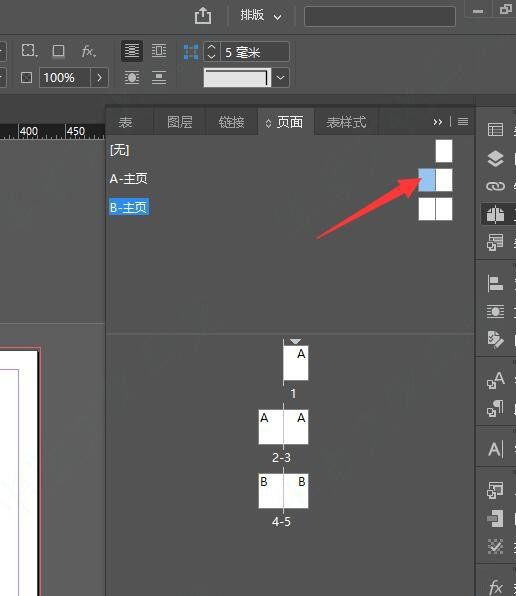Click the left page thumbnail of A-主页
Screen dimensions: 516x596
427,180
